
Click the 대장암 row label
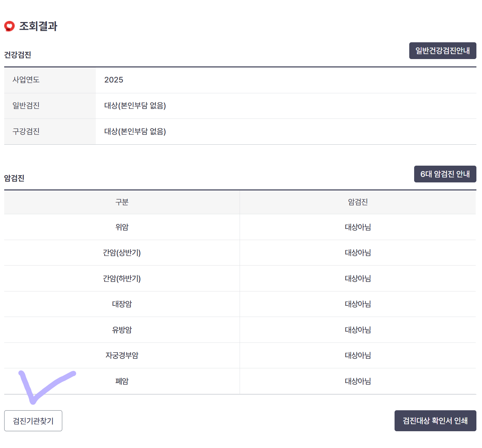pyautogui.click(x=121, y=304)
